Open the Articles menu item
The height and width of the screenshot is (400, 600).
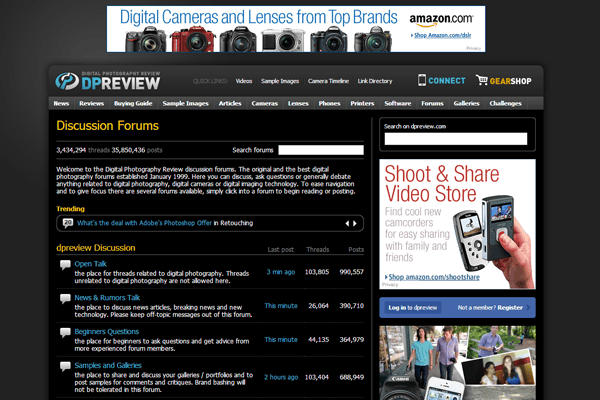(230, 103)
